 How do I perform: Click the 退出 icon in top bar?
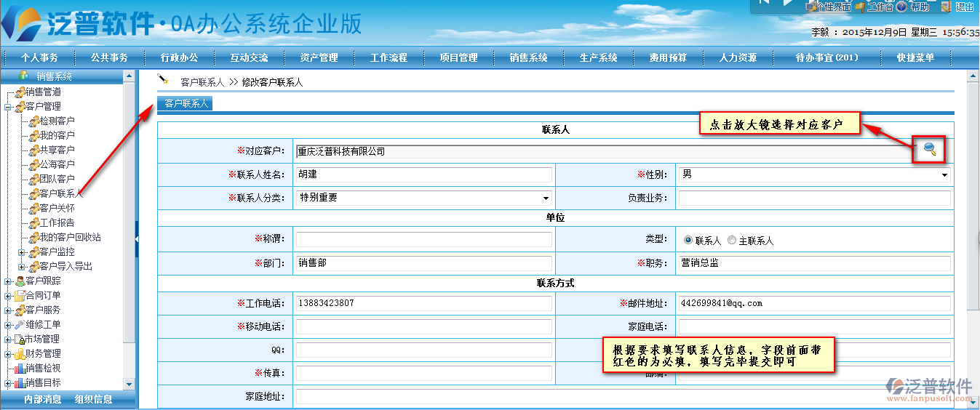click(945, 7)
